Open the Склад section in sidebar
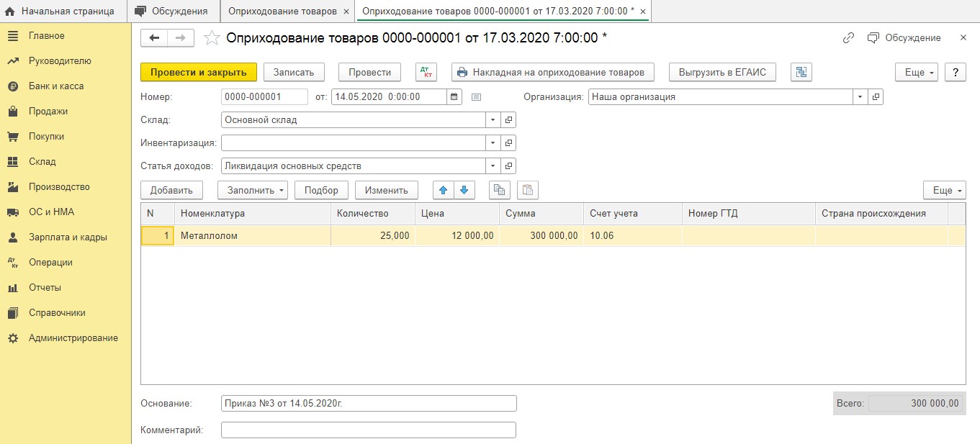The height and width of the screenshot is (444, 980). pos(42,162)
